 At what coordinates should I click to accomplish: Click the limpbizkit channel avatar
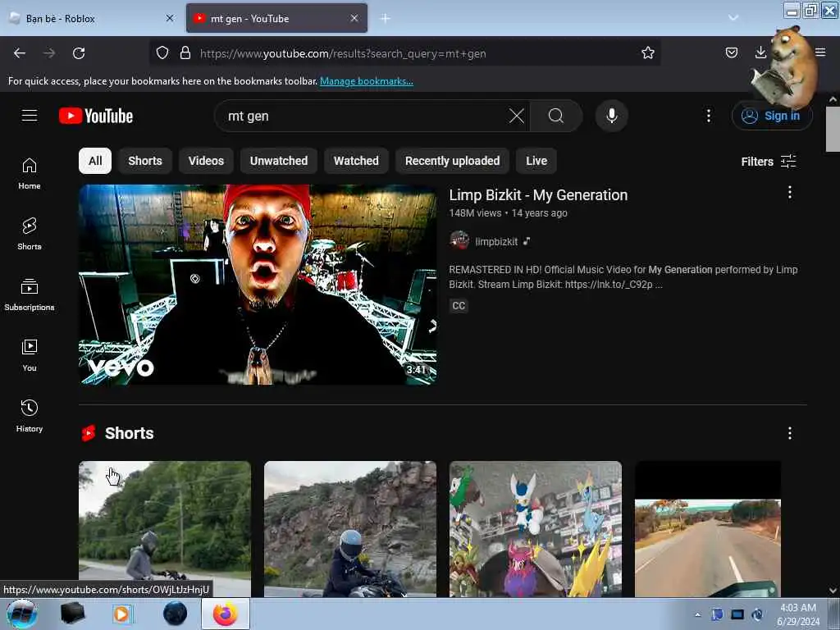459,241
